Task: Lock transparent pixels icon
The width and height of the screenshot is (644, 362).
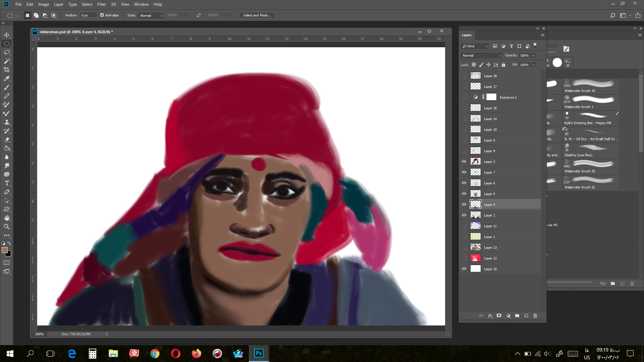Action: click(474, 65)
